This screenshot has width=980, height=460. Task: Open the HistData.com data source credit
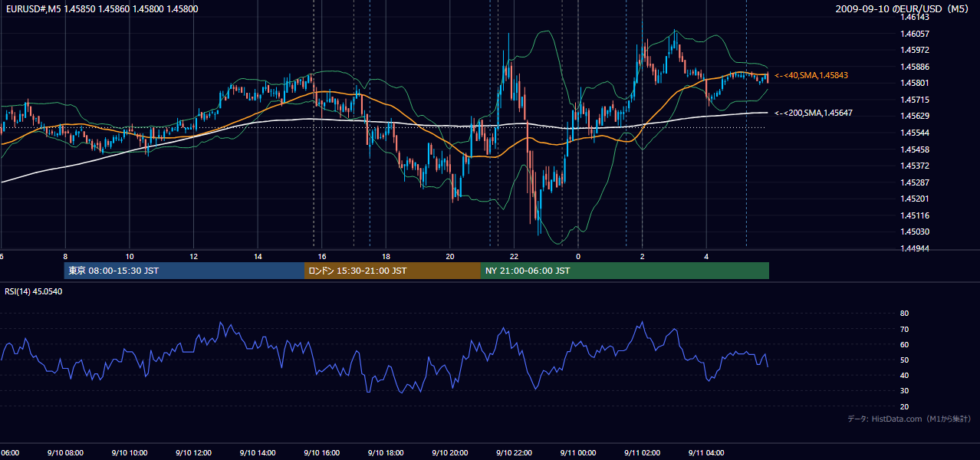tap(909, 419)
